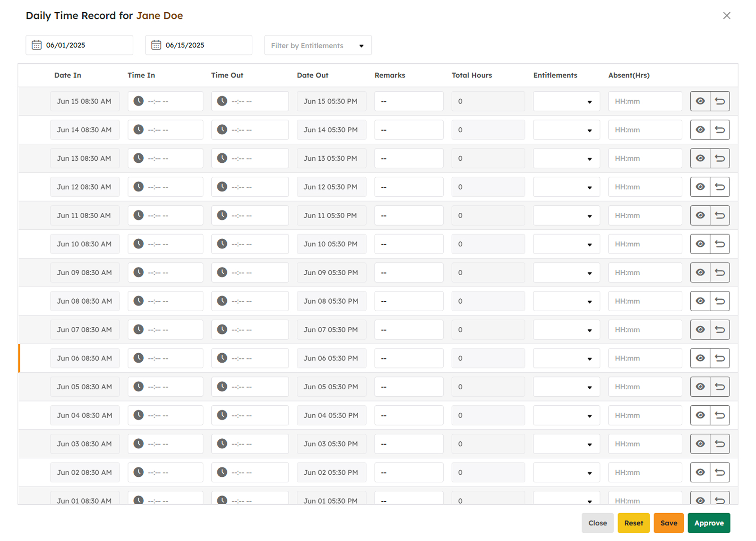Click the eye icon for Jun 15 record

700,101
